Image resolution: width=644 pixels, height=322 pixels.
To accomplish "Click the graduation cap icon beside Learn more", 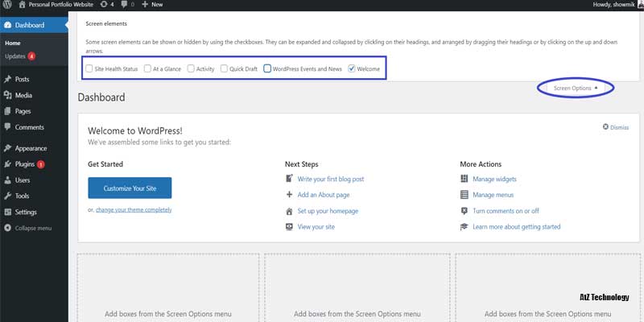I will click(464, 227).
